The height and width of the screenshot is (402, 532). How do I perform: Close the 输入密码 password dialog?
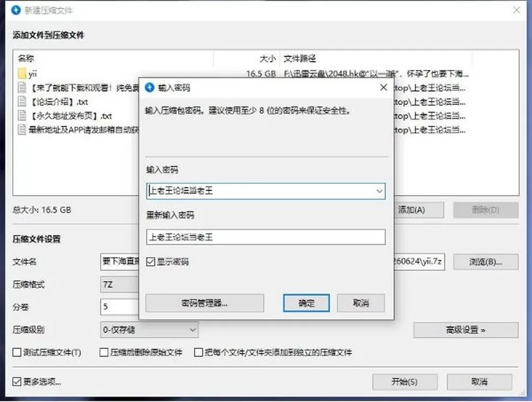pyautogui.click(x=383, y=88)
